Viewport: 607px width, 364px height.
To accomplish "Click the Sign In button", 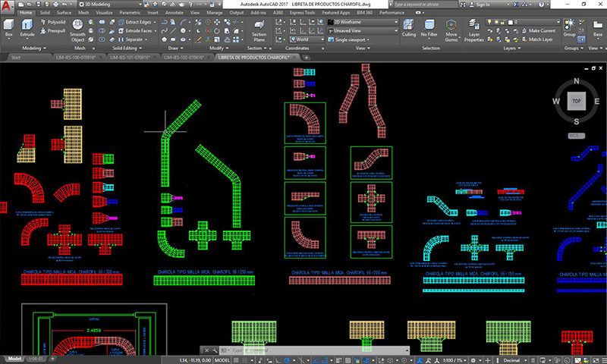I will pos(480,5).
